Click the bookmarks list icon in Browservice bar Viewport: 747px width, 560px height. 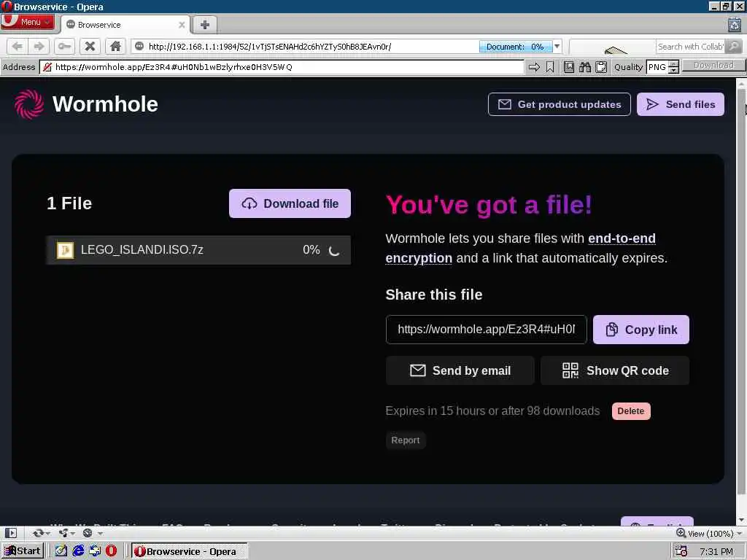[569, 67]
